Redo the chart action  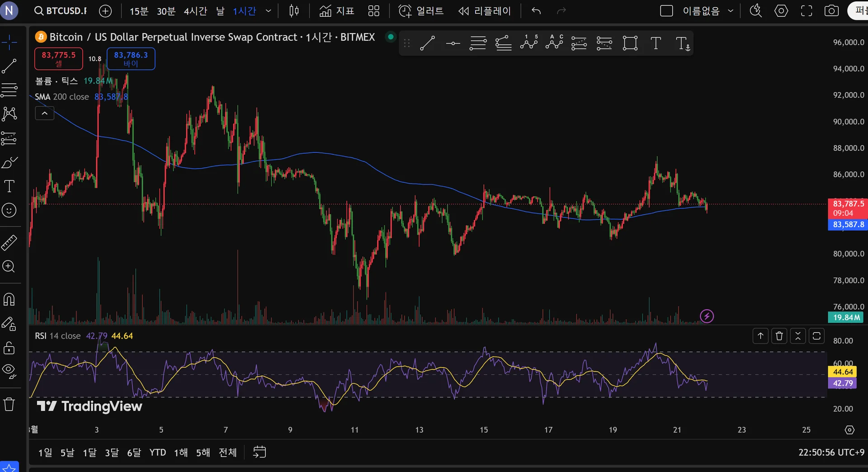561,11
